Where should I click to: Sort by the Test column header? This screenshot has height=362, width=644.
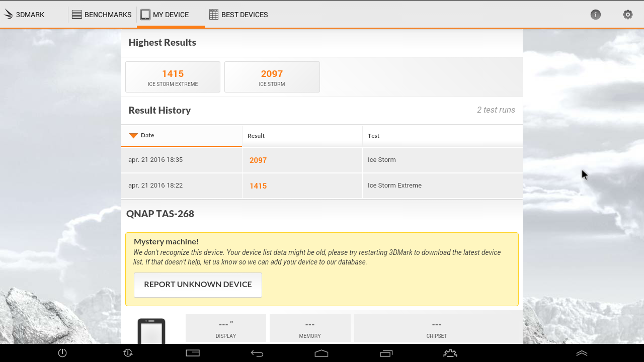coord(442,135)
